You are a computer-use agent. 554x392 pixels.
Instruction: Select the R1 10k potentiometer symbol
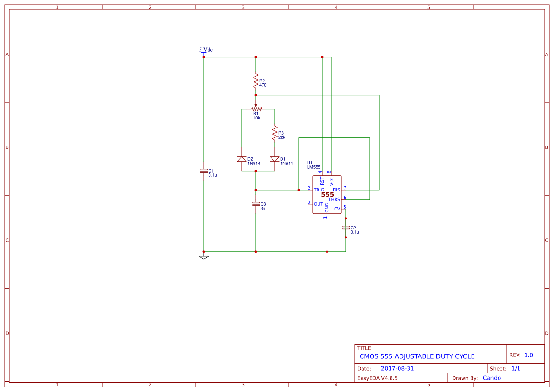tap(255, 108)
